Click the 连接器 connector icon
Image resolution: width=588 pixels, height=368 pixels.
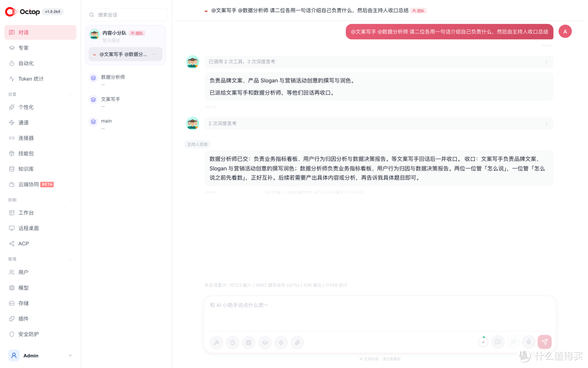click(11, 138)
